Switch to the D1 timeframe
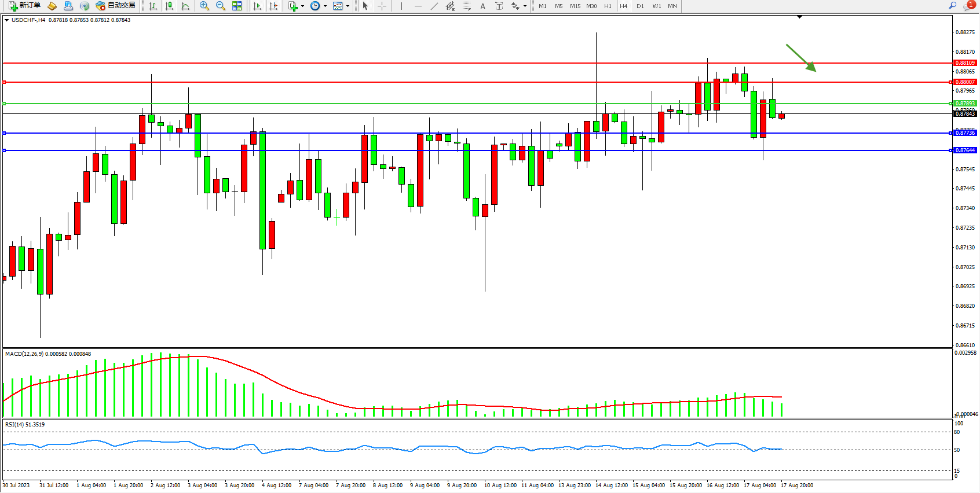Viewport: 980px width, 493px height. (640, 6)
